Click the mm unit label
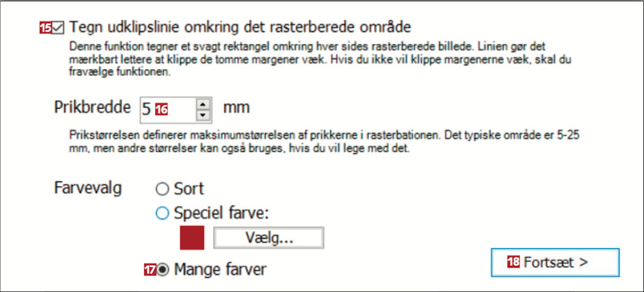The height and width of the screenshot is (292, 644). pyautogui.click(x=236, y=107)
